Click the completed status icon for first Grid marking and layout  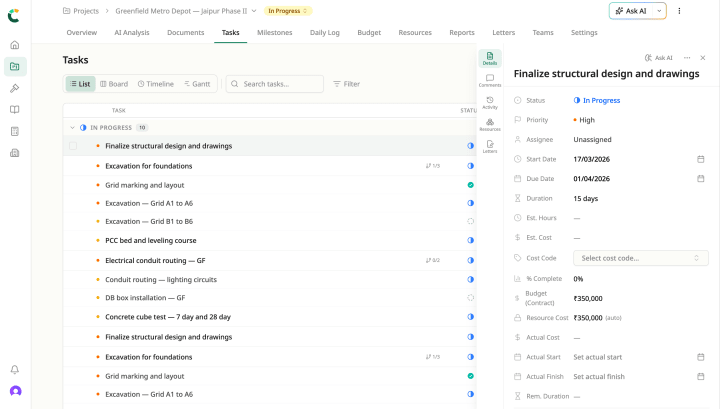pyautogui.click(x=470, y=185)
